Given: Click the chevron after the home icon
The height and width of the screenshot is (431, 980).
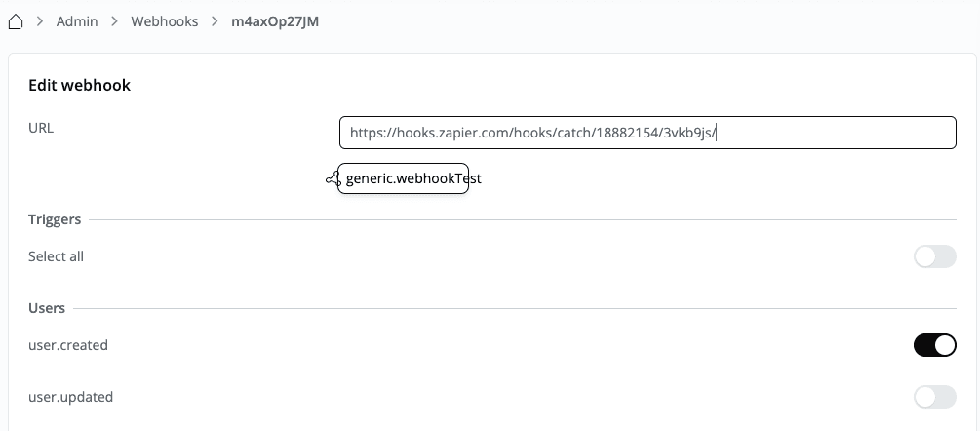Looking at the screenshot, I should [42, 21].
